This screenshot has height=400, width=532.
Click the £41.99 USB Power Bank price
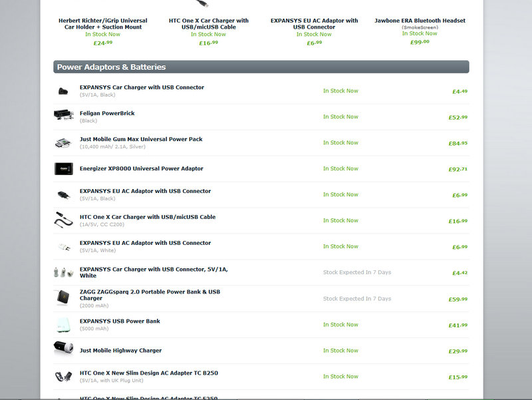click(x=458, y=325)
